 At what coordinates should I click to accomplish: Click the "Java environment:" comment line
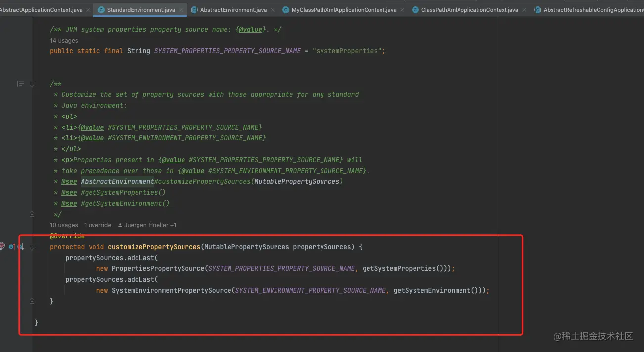pyautogui.click(x=94, y=105)
